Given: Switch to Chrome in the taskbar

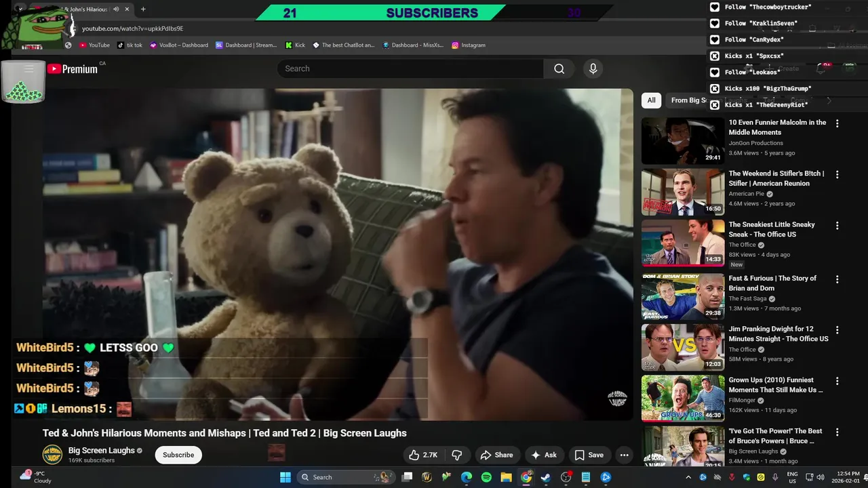Looking at the screenshot, I should click(x=526, y=477).
